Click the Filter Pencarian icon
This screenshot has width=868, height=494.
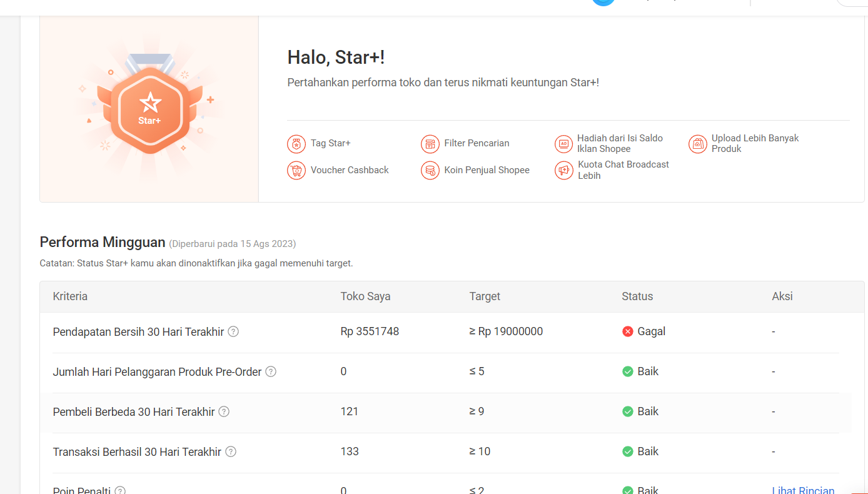pos(430,144)
